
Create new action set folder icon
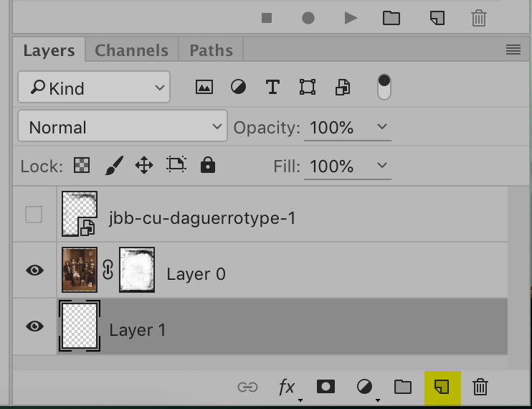click(391, 18)
